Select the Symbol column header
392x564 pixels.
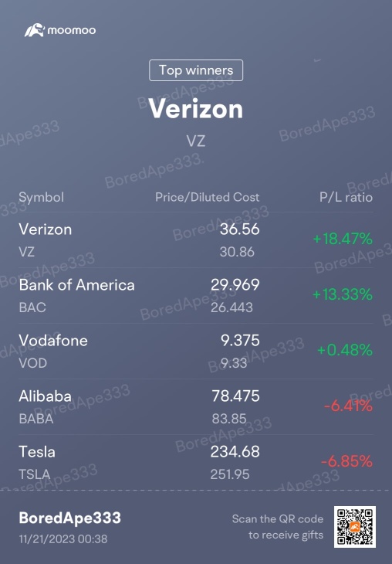point(42,197)
